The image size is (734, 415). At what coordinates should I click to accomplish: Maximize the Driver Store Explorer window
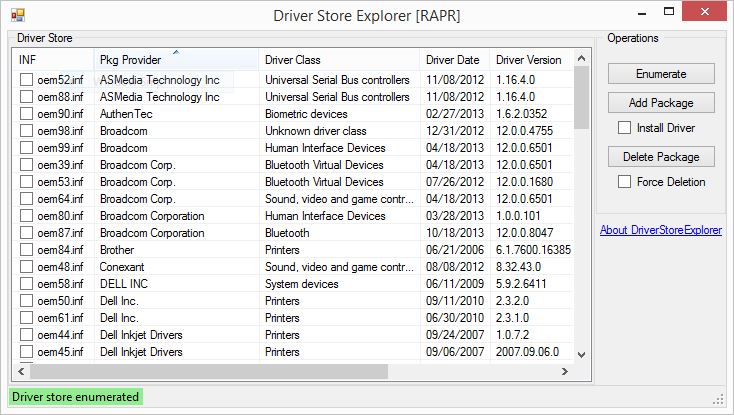669,12
